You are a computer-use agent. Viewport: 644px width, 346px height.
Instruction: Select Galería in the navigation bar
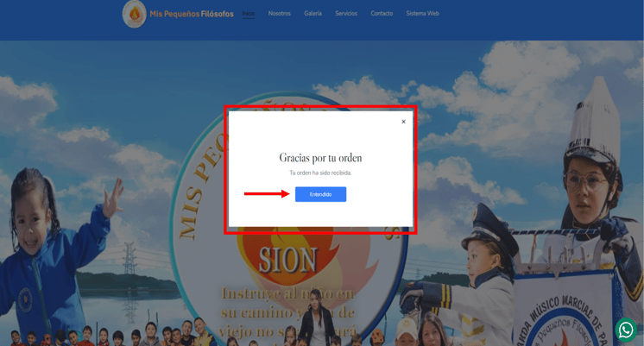tap(313, 14)
